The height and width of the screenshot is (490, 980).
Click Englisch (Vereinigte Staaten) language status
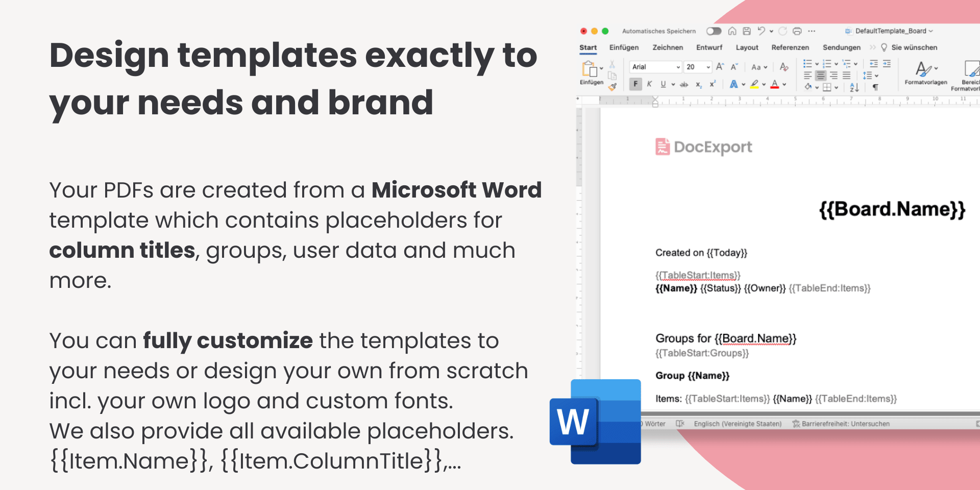(738, 424)
